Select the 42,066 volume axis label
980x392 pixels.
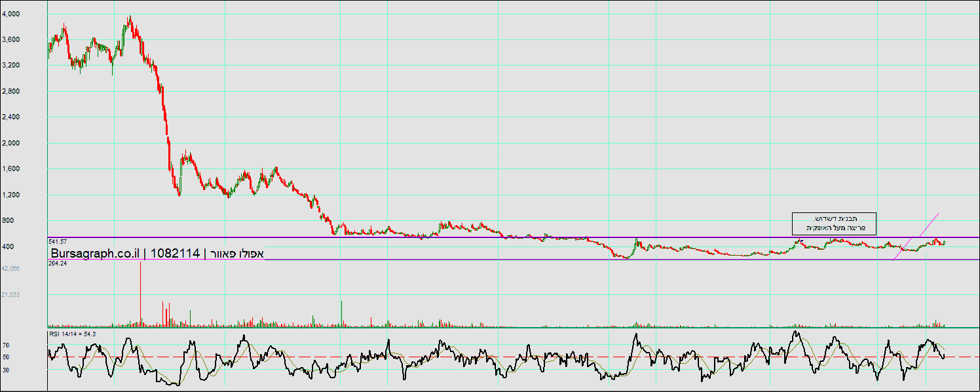[10, 269]
